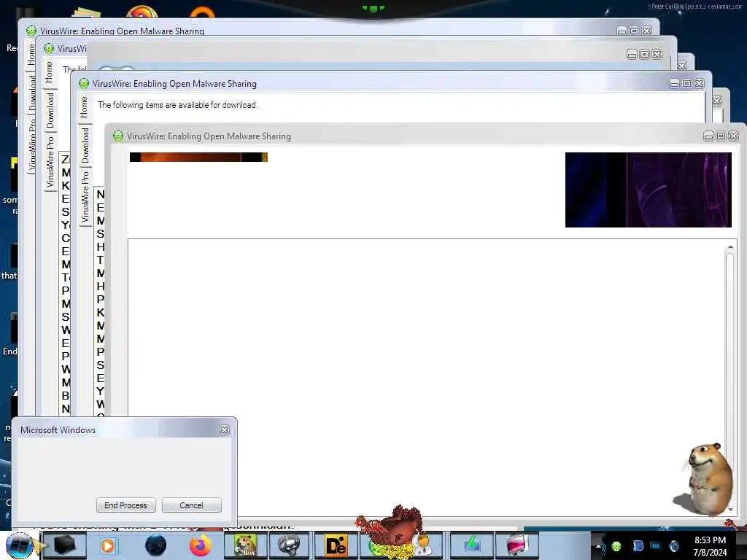Maximize the front VirusWire window

pyautogui.click(x=721, y=136)
